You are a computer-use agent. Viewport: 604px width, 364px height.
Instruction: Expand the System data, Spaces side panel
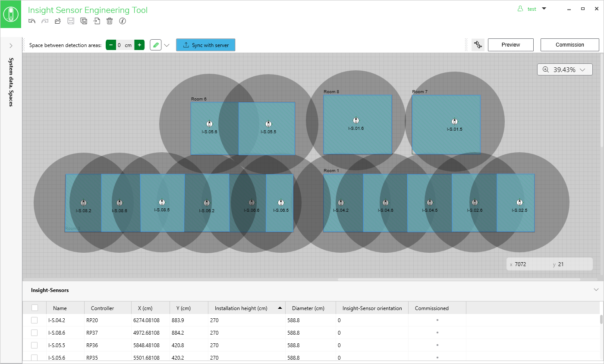pos(11,46)
